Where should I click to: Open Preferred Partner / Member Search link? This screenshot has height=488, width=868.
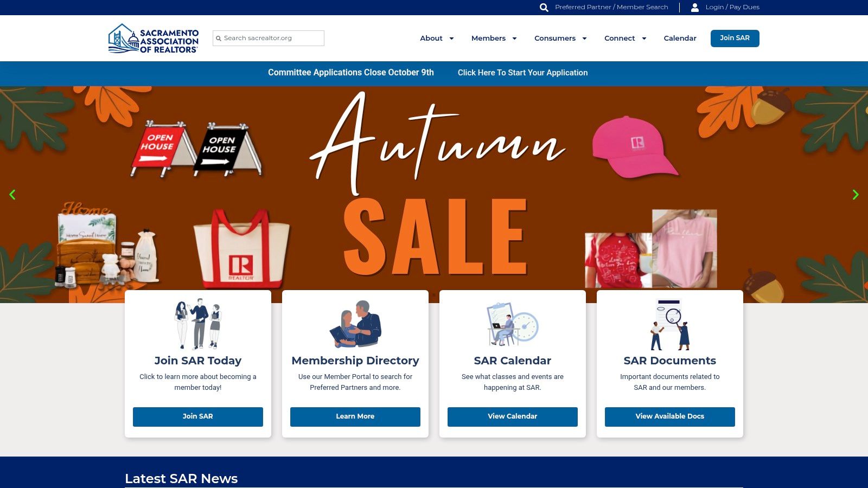[x=611, y=8]
